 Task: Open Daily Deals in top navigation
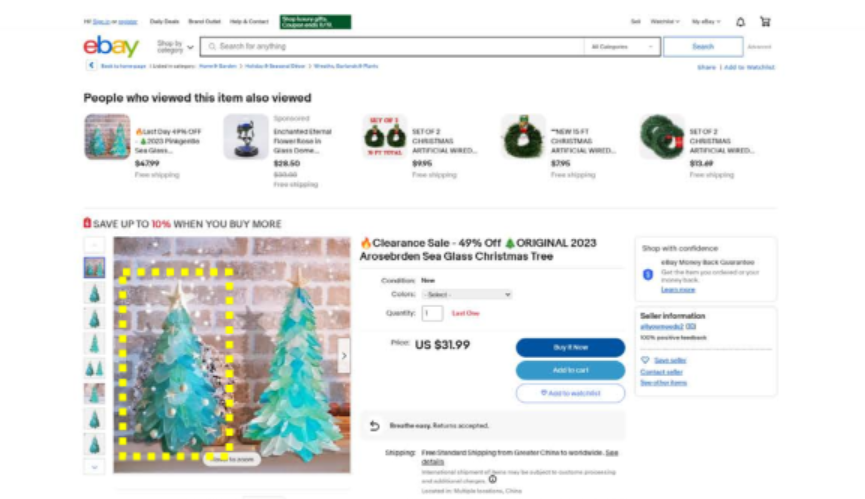[x=164, y=22]
